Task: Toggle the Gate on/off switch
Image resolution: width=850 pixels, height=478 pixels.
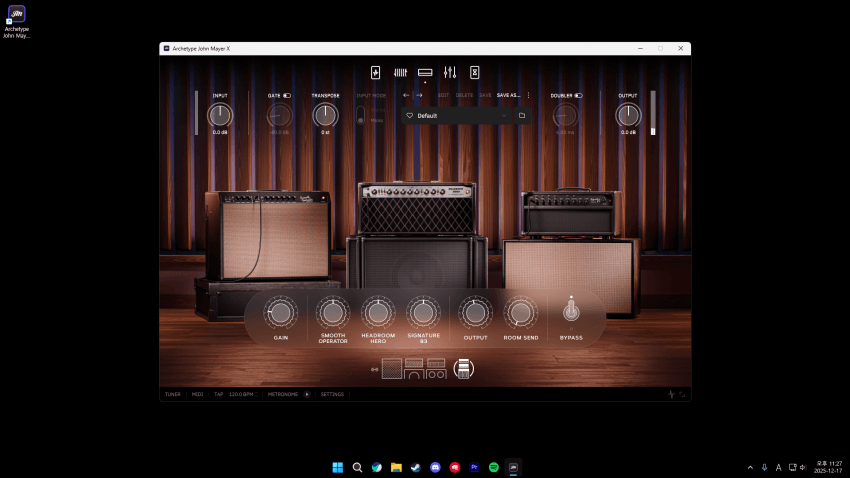Action: click(x=287, y=96)
